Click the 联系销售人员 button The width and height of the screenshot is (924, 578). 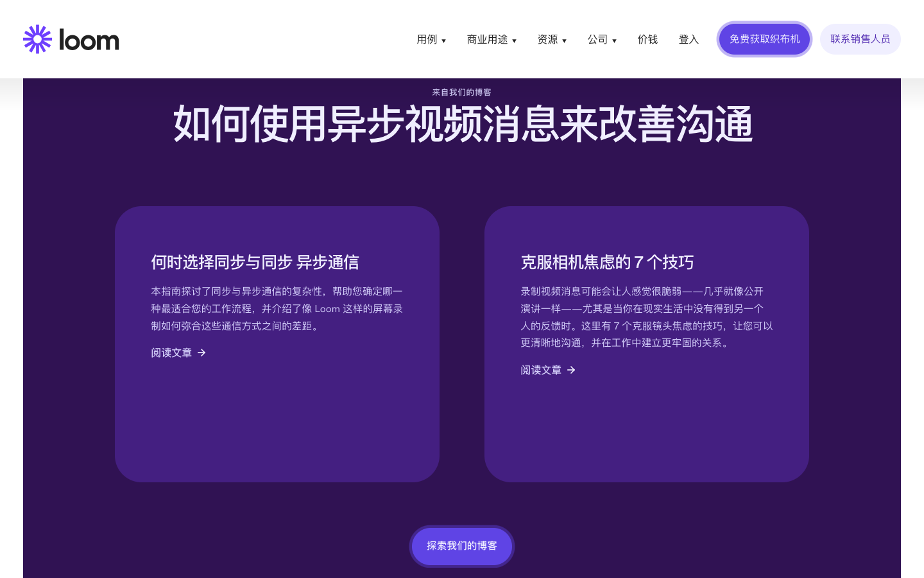click(860, 39)
